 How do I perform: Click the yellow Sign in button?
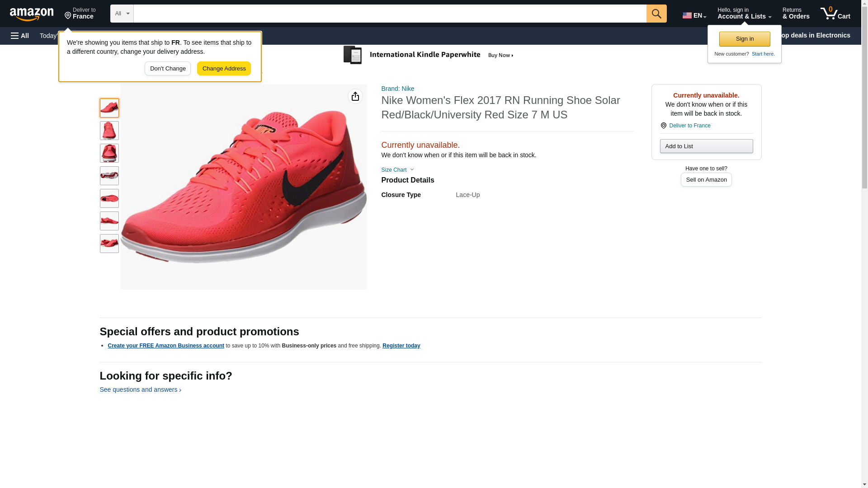pyautogui.click(x=744, y=39)
